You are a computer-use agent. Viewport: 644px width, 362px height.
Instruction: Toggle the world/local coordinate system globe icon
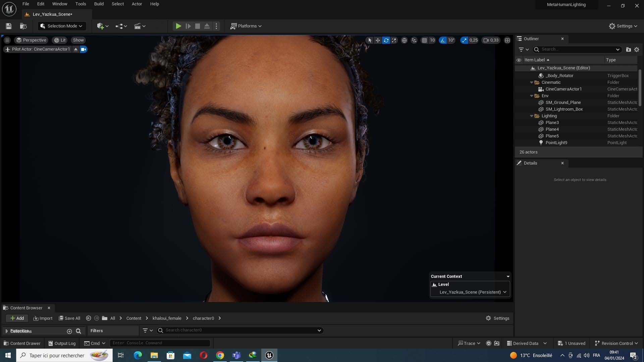pos(404,40)
